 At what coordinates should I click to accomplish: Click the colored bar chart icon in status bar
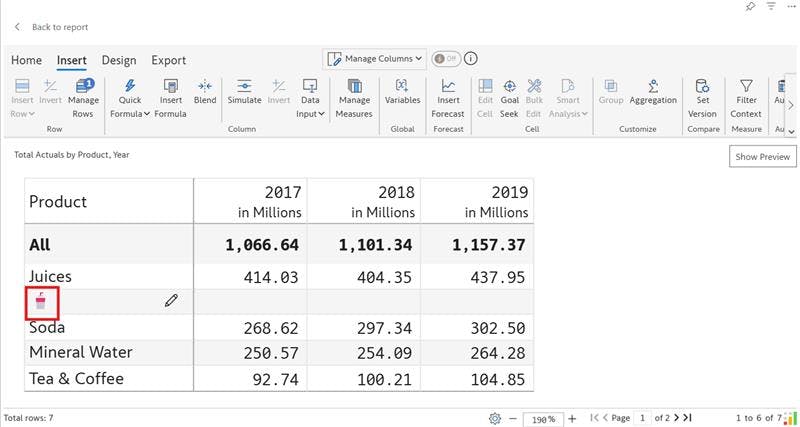tap(790, 418)
